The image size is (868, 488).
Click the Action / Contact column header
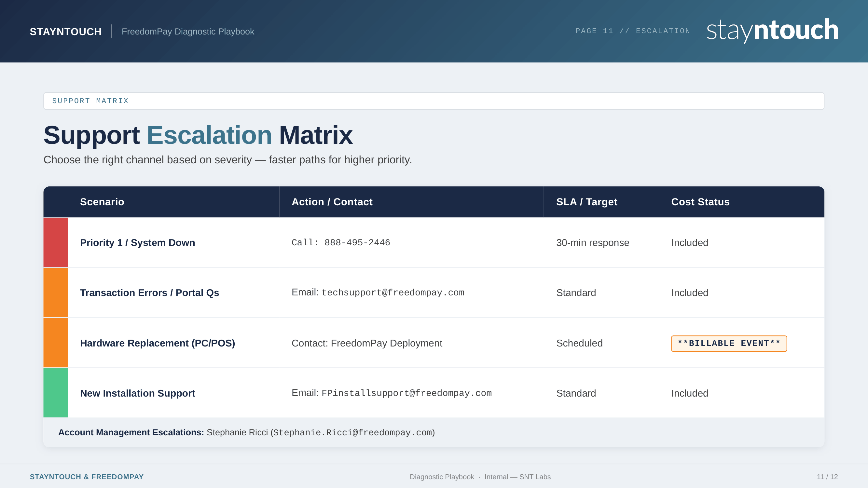[332, 202]
